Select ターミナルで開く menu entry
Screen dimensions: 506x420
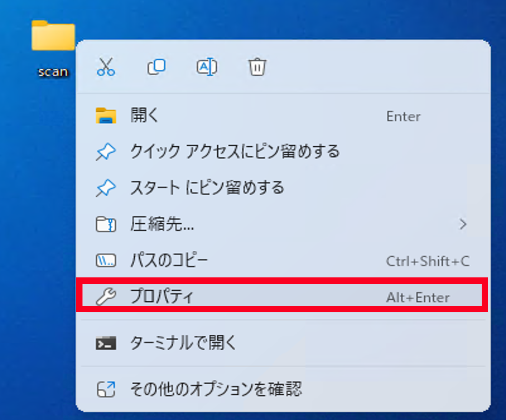183,343
